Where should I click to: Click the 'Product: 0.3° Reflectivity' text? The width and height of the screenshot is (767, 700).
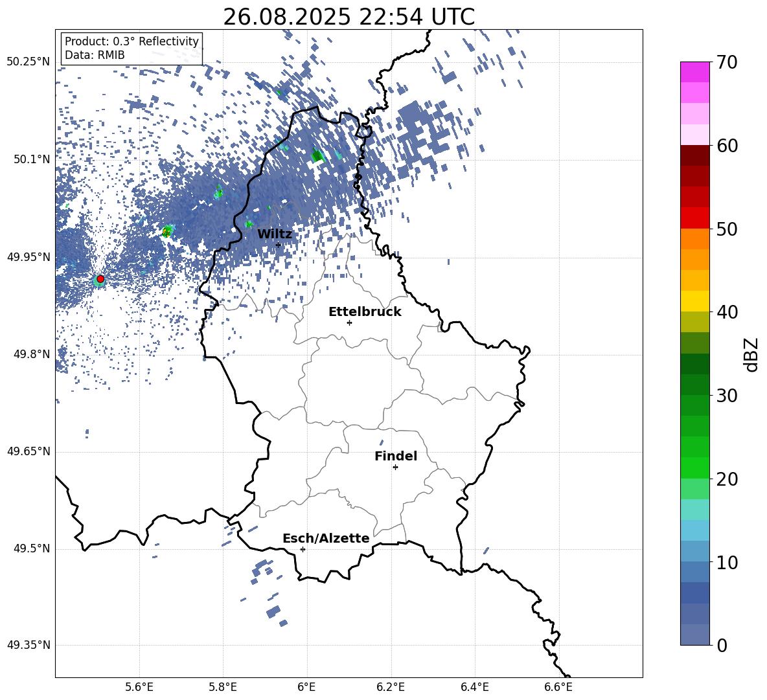[132, 41]
